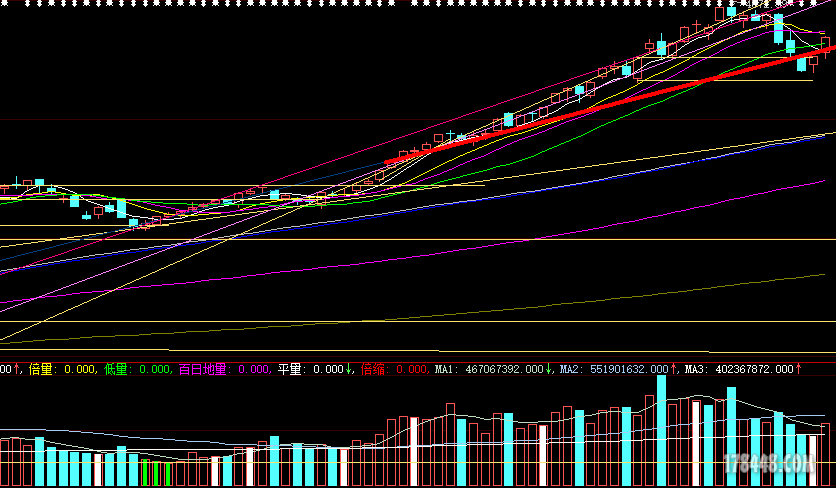Select the large cyan candle in left dip
Image resolution: width=836 pixels, height=488 pixels.
(x=121, y=209)
